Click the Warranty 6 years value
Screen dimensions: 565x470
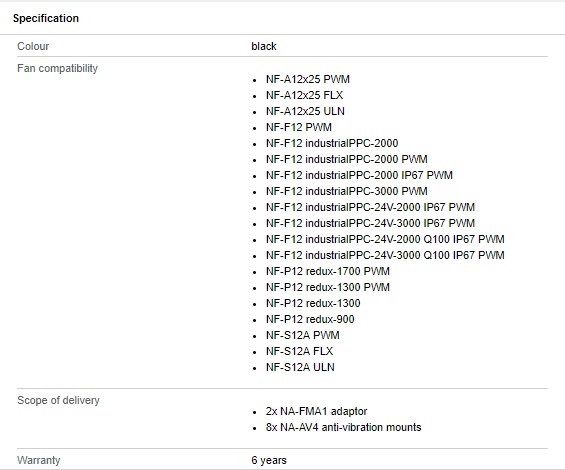(x=269, y=460)
